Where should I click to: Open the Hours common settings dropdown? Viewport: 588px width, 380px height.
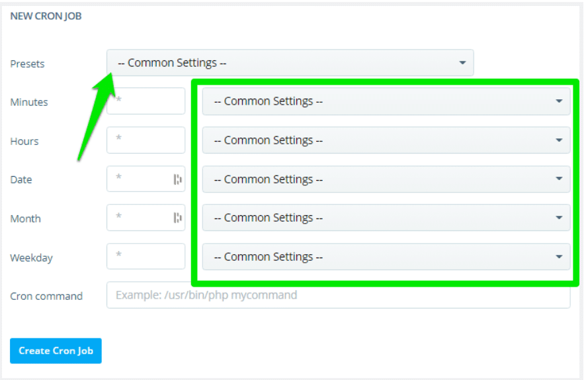pyautogui.click(x=386, y=140)
